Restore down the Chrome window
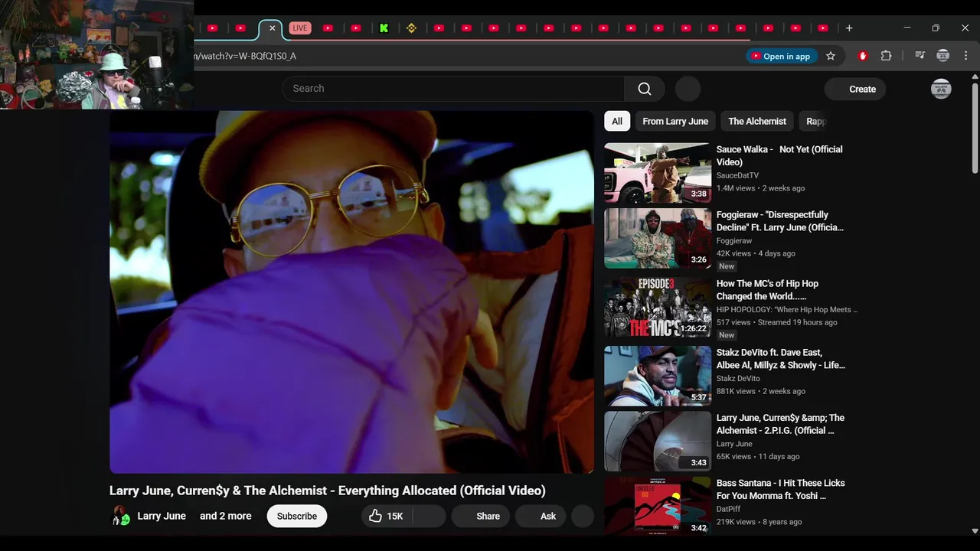 coord(936,28)
